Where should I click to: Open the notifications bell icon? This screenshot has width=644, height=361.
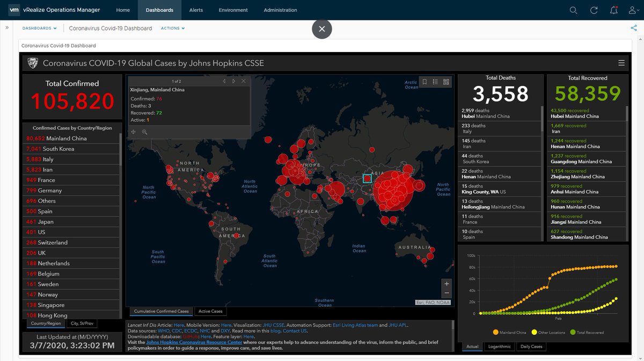coord(613,10)
